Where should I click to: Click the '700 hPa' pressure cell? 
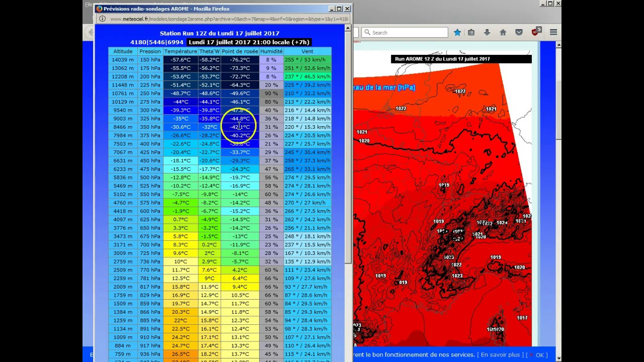(150, 245)
